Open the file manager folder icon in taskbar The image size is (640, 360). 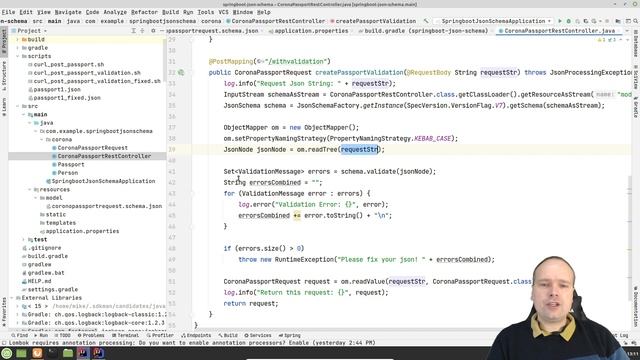[x=68, y=353]
